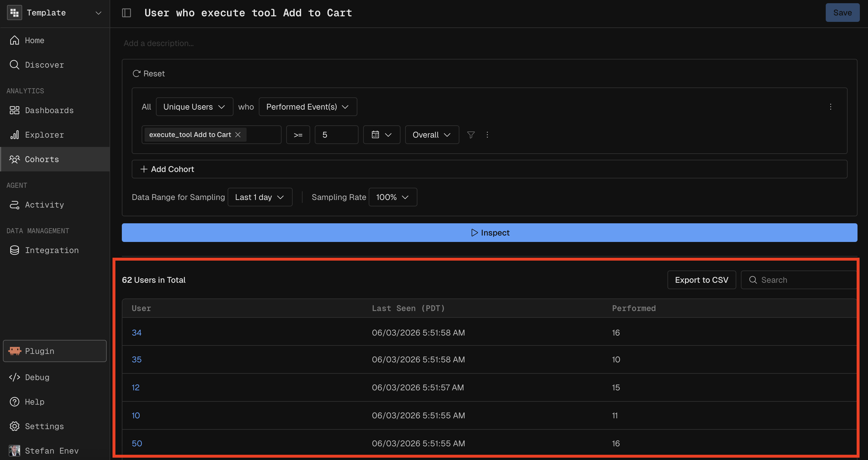
Task: Open the calendar date range dropdown
Action: tap(382, 135)
